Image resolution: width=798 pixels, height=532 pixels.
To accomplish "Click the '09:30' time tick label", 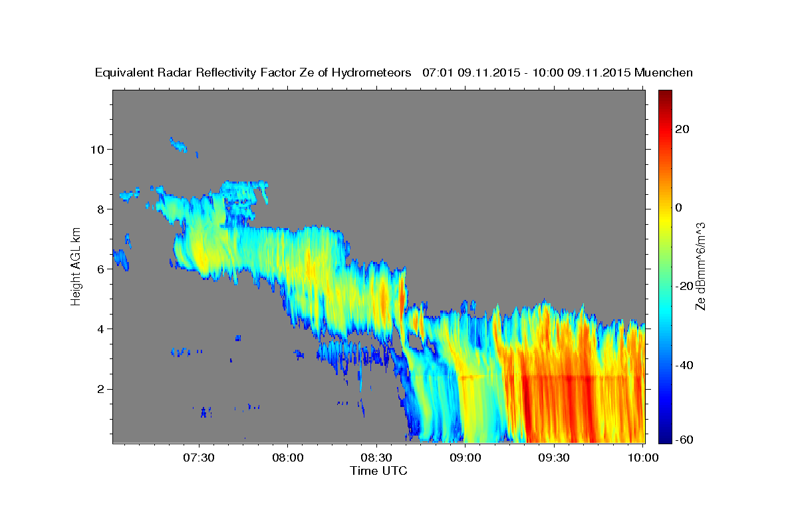I will 554,458.
